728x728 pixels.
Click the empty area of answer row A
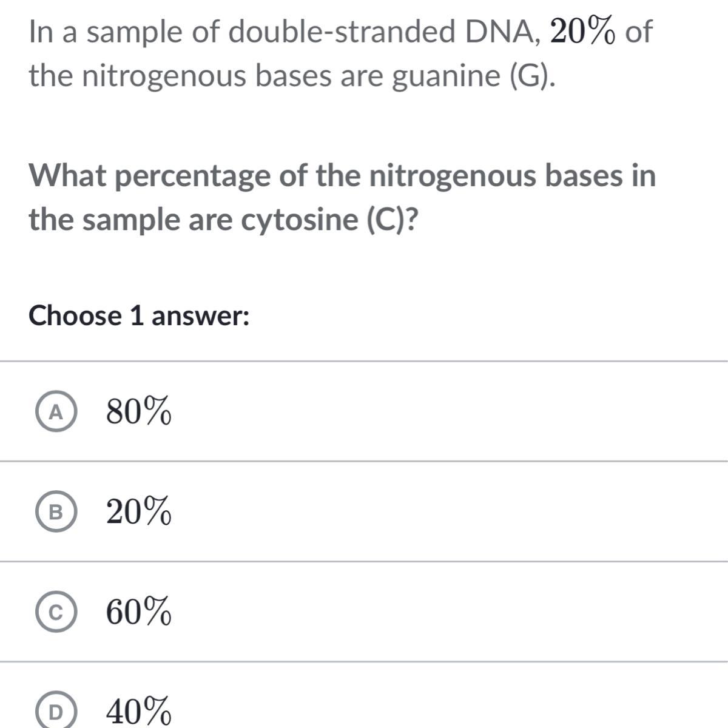coord(425,413)
